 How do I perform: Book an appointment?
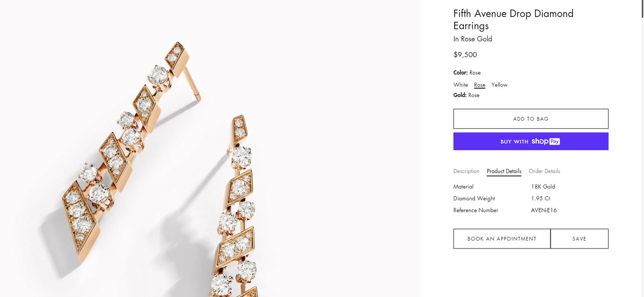(502, 239)
